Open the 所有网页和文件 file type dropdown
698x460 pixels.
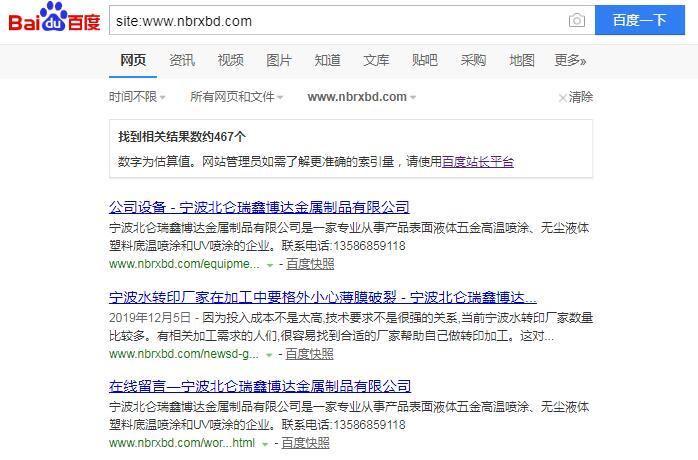click(x=236, y=97)
